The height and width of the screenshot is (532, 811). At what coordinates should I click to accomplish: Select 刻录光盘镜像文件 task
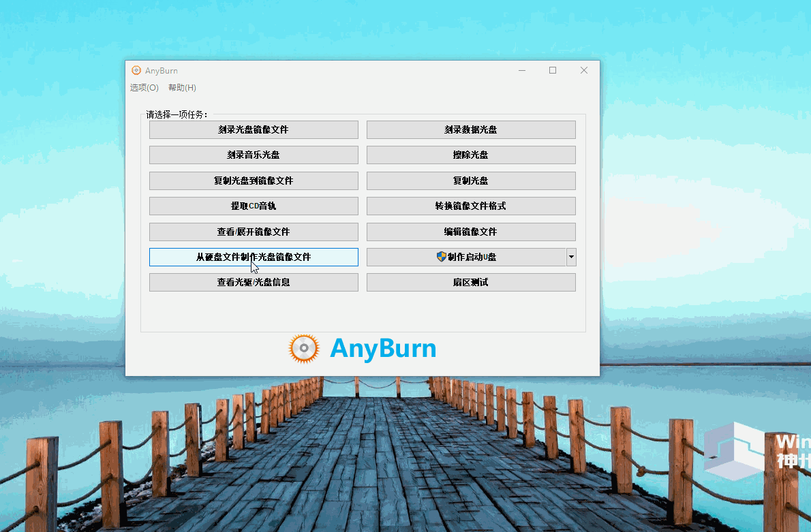click(254, 130)
